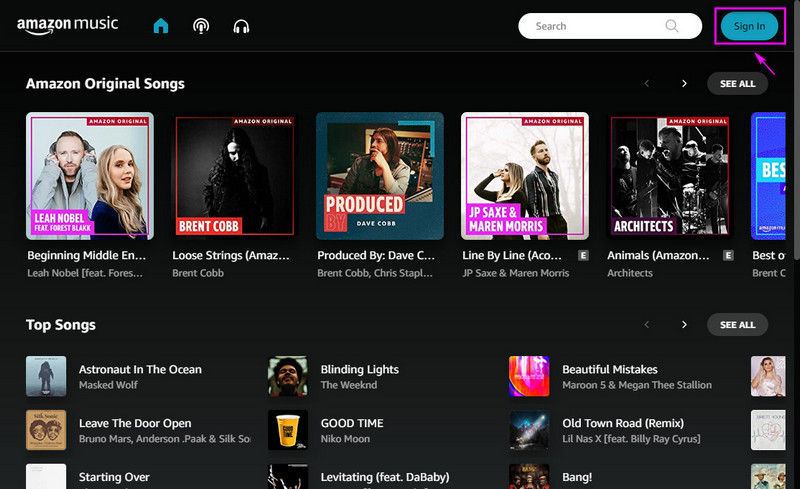Image resolution: width=800 pixels, height=489 pixels.
Task: See all Top Songs
Action: pyautogui.click(x=737, y=325)
